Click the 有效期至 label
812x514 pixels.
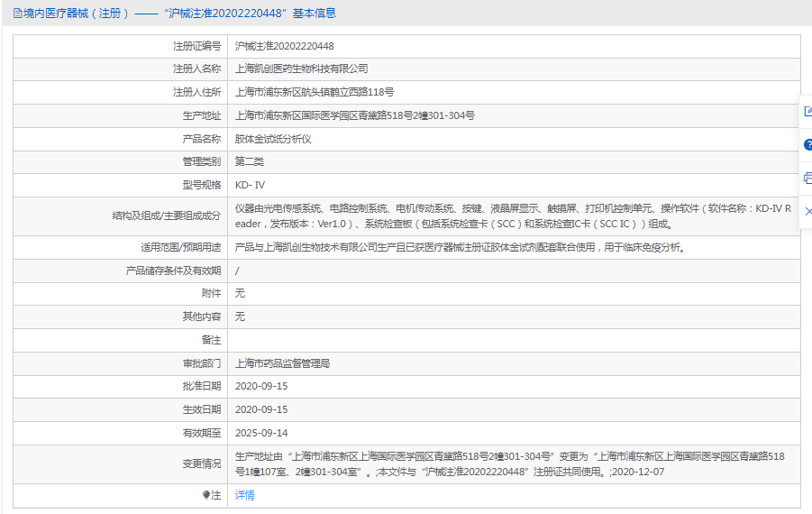[202, 433]
